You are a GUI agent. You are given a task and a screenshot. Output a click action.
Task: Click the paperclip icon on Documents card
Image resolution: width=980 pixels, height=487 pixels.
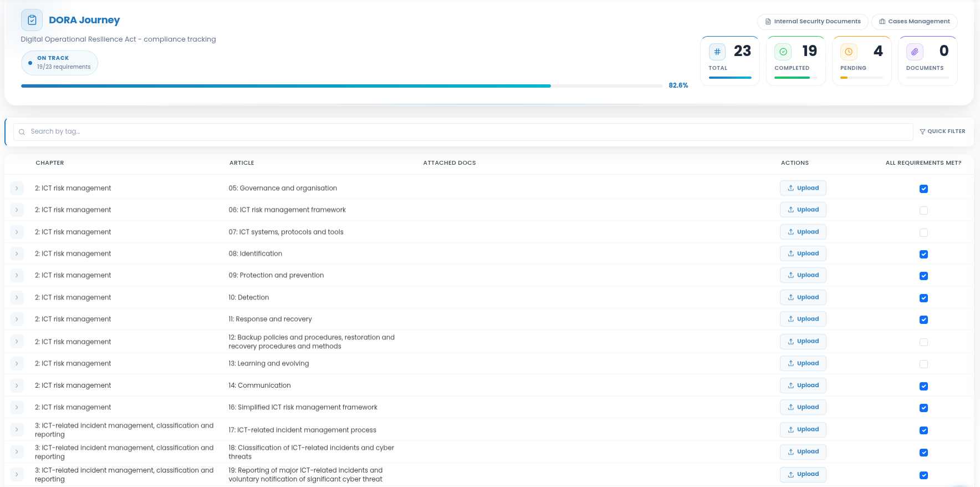(915, 52)
